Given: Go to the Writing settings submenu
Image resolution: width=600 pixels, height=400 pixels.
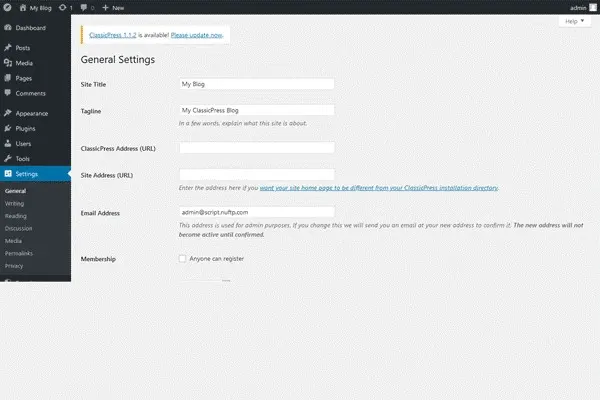Looking at the screenshot, I should [15, 203].
